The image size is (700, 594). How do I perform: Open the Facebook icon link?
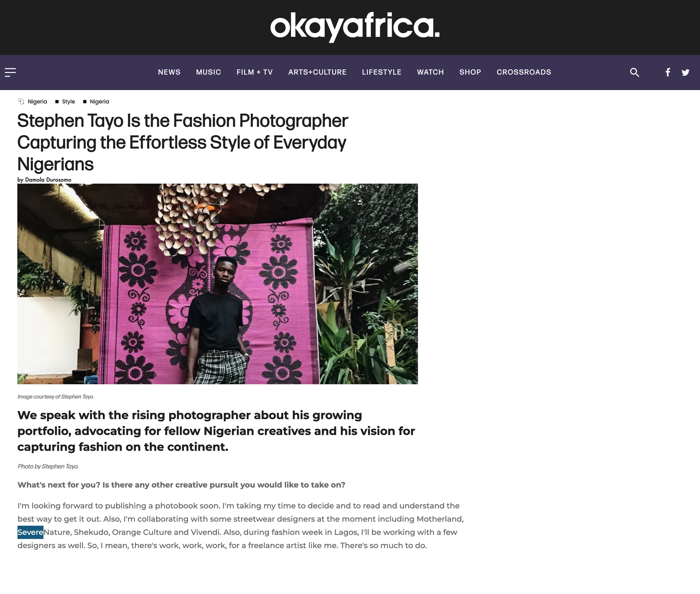[668, 72]
